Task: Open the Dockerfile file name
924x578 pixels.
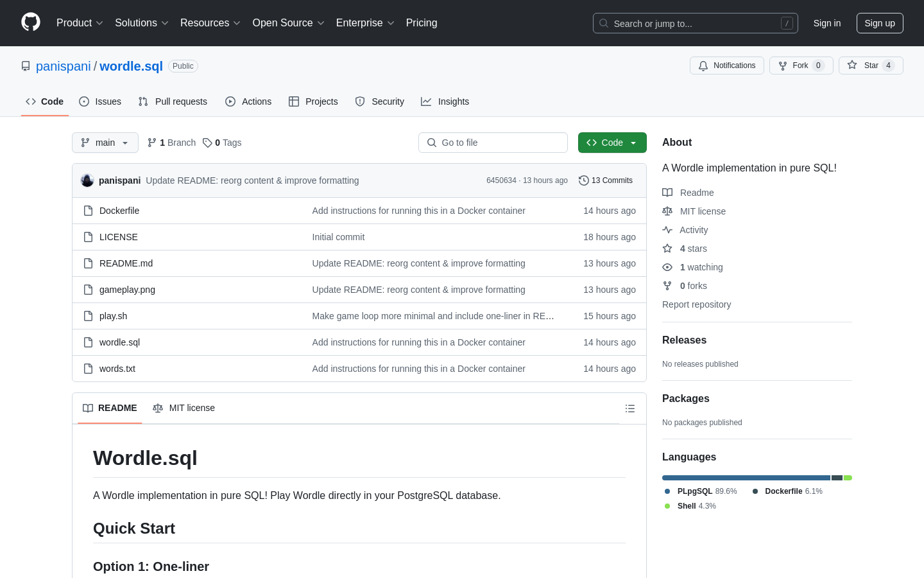Action: coord(119,211)
